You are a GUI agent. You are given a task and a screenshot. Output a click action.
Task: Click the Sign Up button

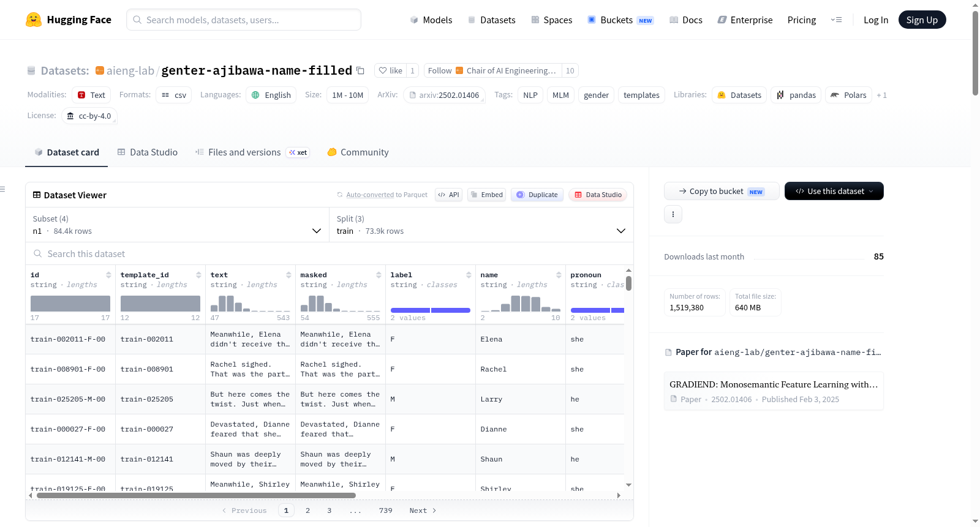pos(922,20)
